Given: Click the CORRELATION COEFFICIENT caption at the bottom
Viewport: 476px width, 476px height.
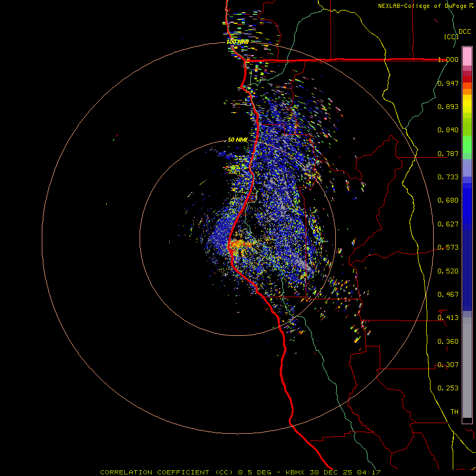Looking at the screenshot, I should tap(240, 472).
